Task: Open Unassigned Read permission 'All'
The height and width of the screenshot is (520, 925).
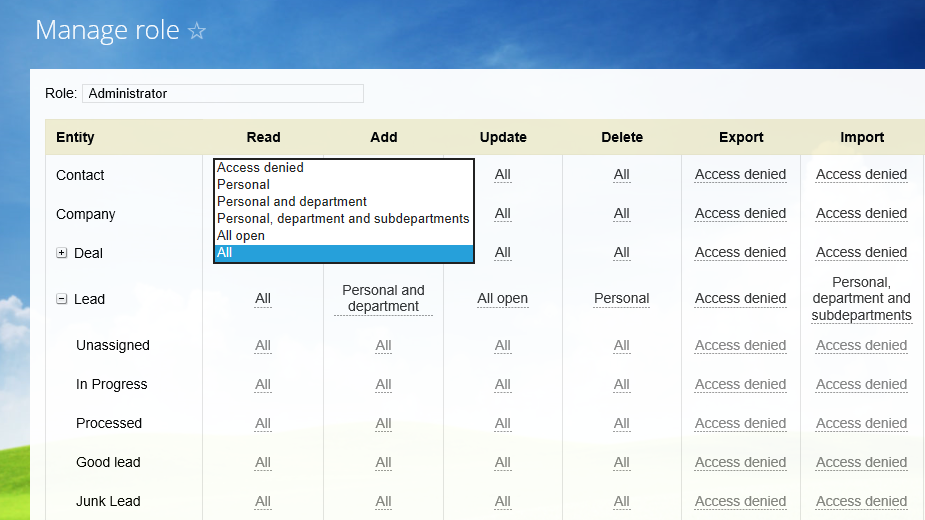Action: [263, 345]
